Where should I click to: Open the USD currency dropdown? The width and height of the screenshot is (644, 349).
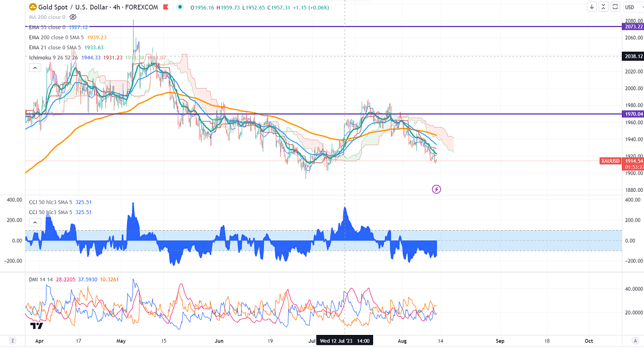tap(630, 7)
